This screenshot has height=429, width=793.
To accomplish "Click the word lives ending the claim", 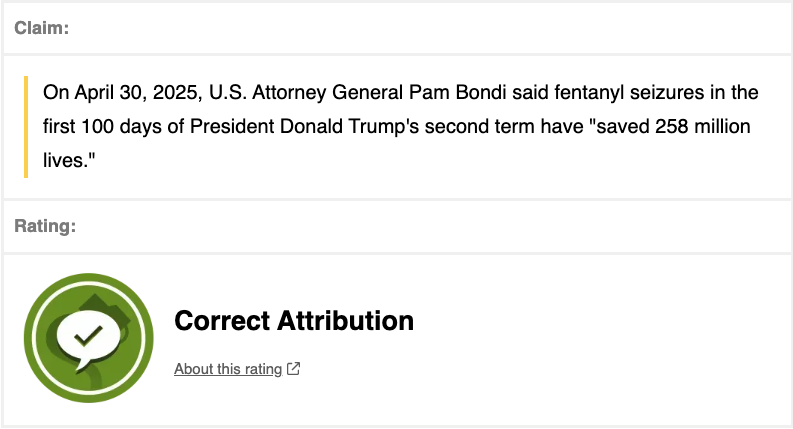I will tap(65, 160).
